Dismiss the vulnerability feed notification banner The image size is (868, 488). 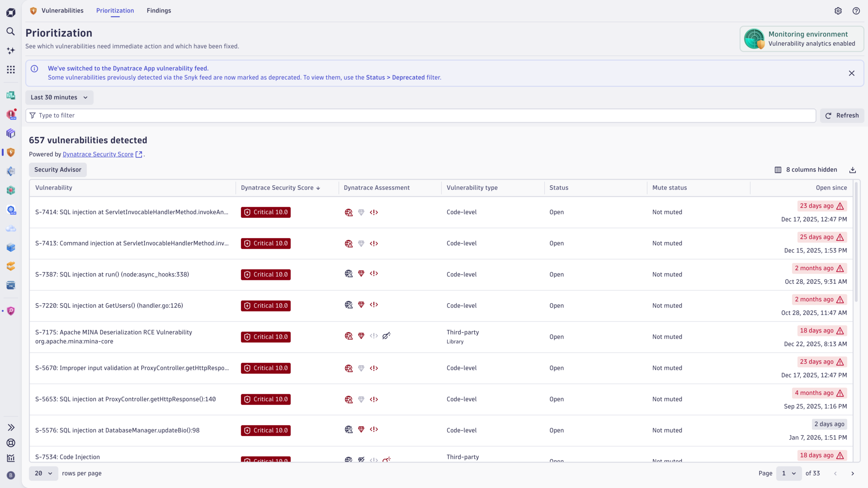tap(851, 73)
